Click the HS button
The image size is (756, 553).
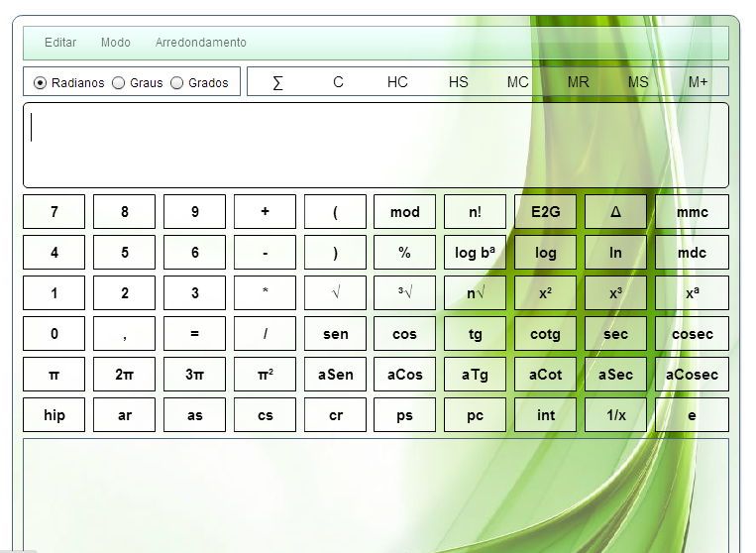tap(458, 82)
